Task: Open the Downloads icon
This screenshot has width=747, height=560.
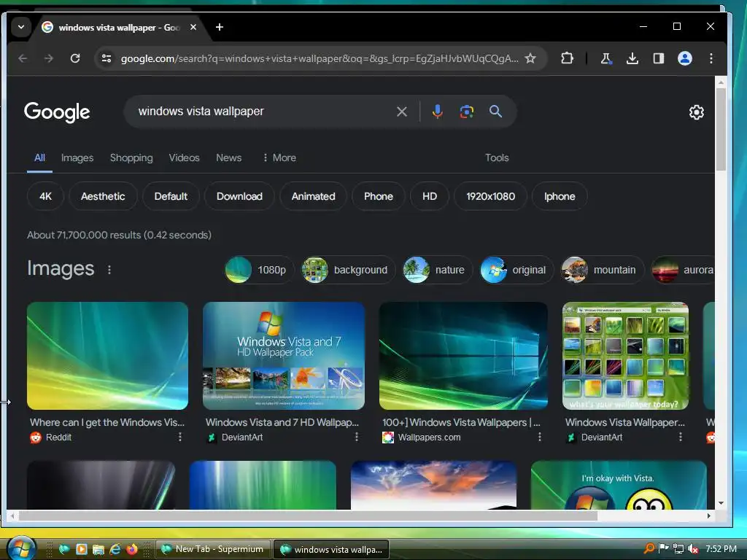Action: tap(632, 58)
